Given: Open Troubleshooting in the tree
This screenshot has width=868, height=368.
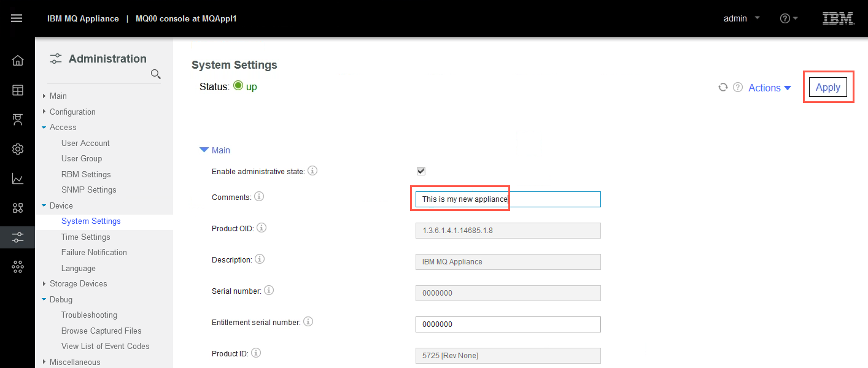Looking at the screenshot, I should tap(89, 315).
